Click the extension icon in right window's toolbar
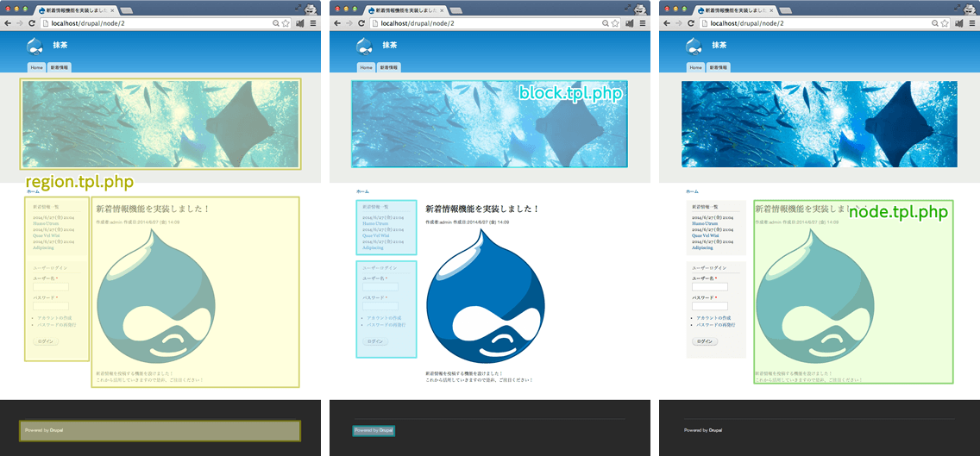The width and height of the screenshot is (980, 456). coord(960,23)
